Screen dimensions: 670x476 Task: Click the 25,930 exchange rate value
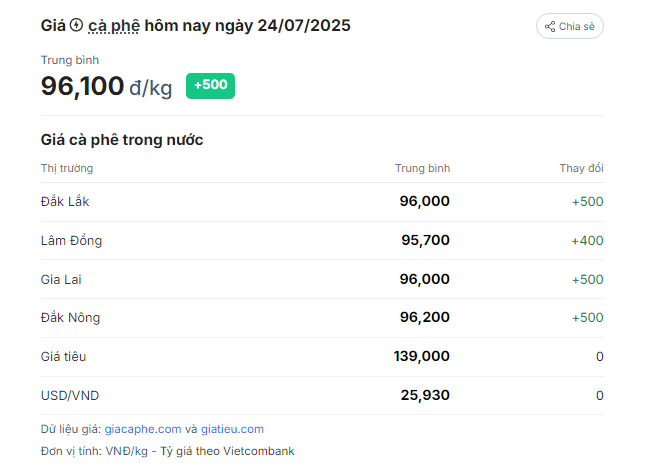[x=425, y=395]
